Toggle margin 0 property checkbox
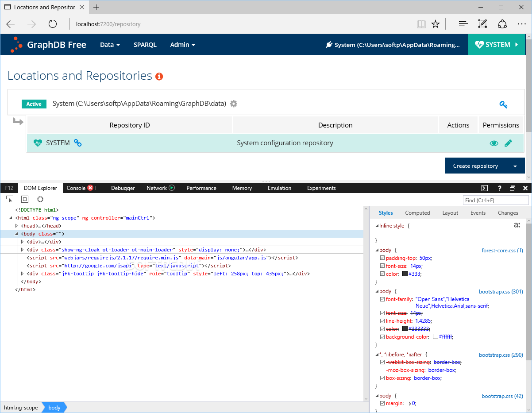Image resolution: width=532 pixels, height=413 pixels. tap(382, 403)
